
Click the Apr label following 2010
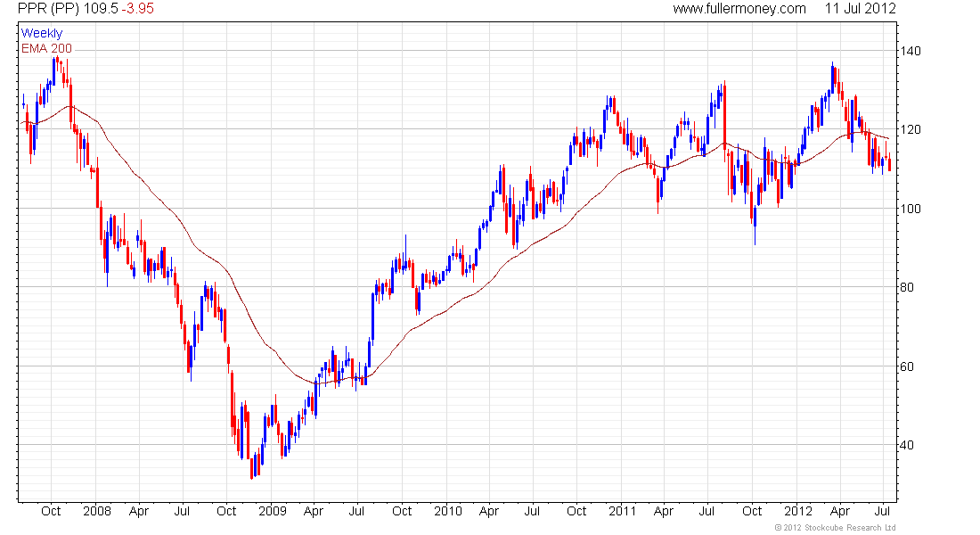tap(489, 511)
